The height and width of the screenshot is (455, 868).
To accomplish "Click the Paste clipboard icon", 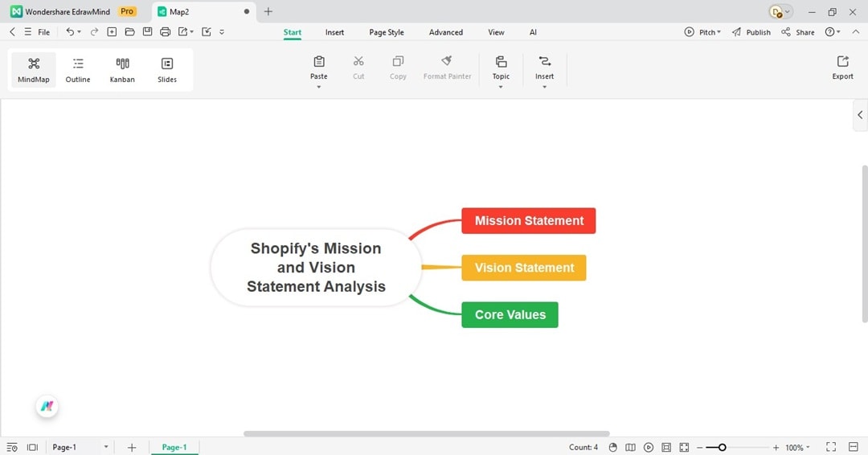I will click(319, 61).
